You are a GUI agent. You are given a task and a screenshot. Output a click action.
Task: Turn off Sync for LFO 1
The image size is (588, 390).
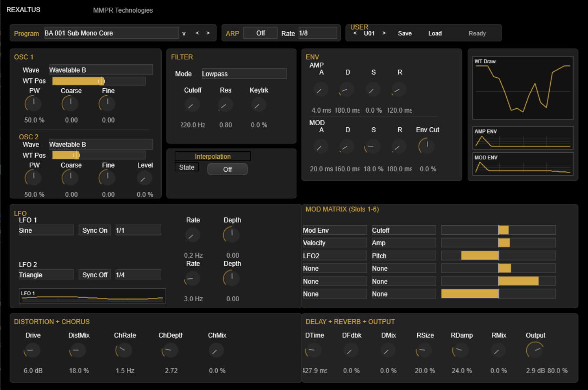tap(94, 230)
